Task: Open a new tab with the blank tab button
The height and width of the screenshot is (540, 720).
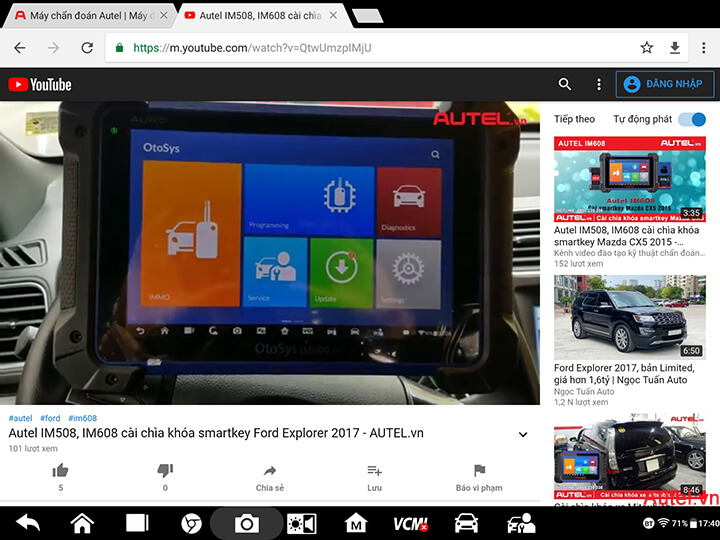Action: (x=367, y=16)
